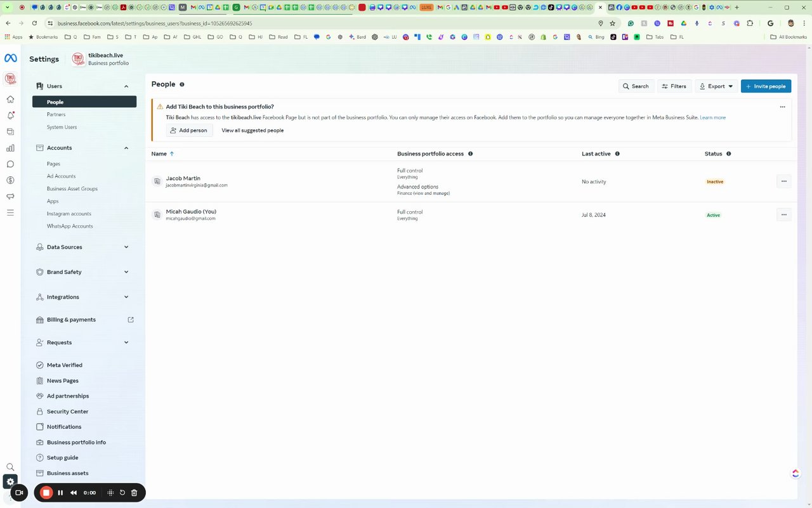
Task: Expand the Brand Safety section
Action: (x=126, y=272)
